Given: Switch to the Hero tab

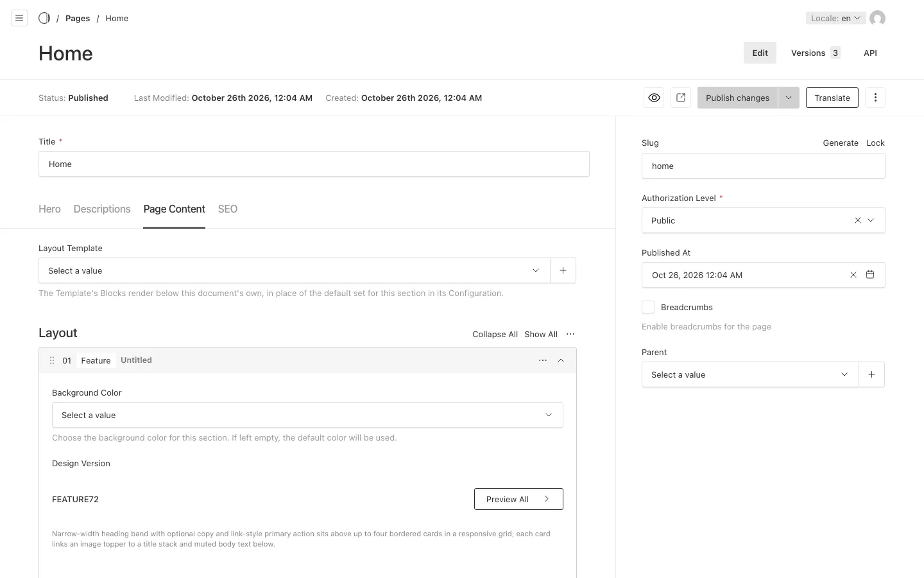Looking at the screenshot, I should (x=49, y=209).
